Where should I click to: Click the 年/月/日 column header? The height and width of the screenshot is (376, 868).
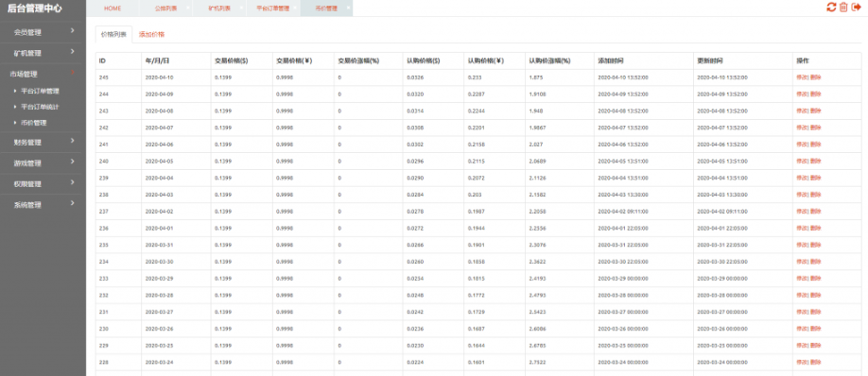(158, 60)
